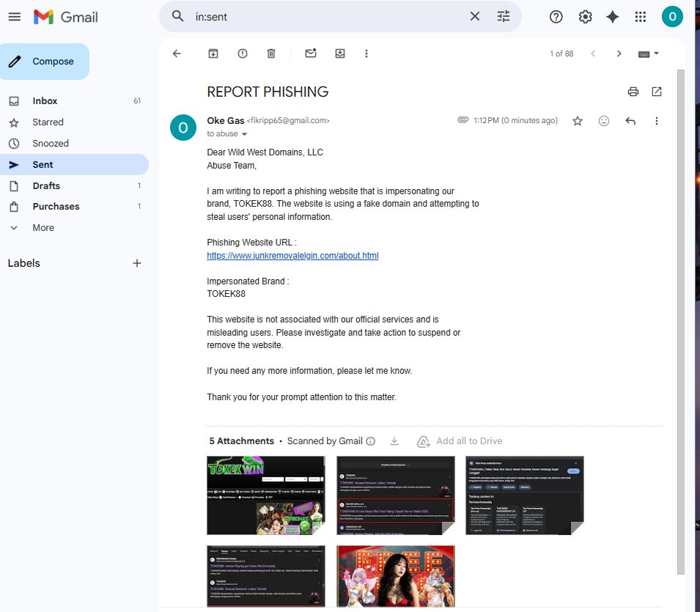
Task: Click the attachment paperclip icon by the timestamp
Action: point(463,119)
